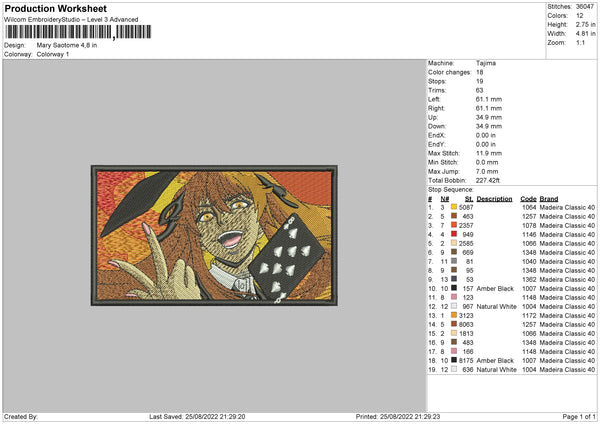This screenshot has width=600, height=424.
Task: Click code 1362 in row 9
Action: 529,279
